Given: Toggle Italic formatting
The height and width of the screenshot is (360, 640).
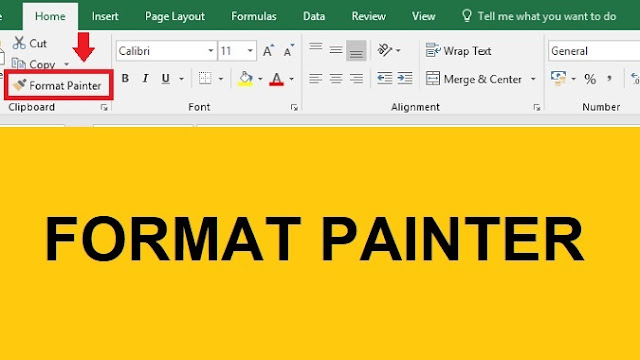Looking at the screenshot, I should click(145, 78).
